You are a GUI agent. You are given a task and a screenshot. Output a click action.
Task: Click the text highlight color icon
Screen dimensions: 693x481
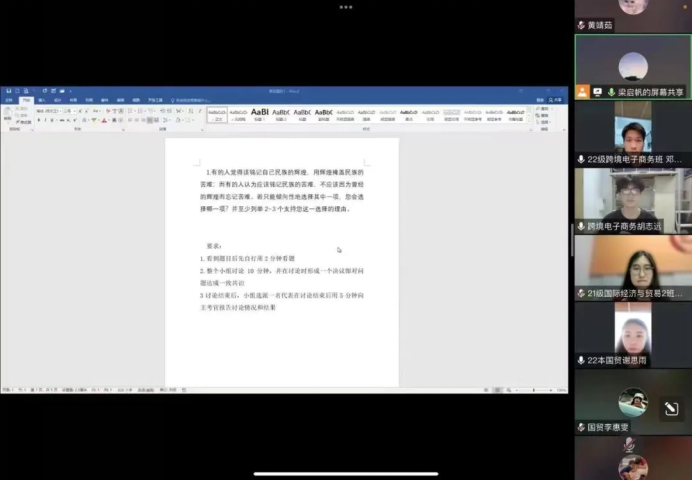pos(92,119)
